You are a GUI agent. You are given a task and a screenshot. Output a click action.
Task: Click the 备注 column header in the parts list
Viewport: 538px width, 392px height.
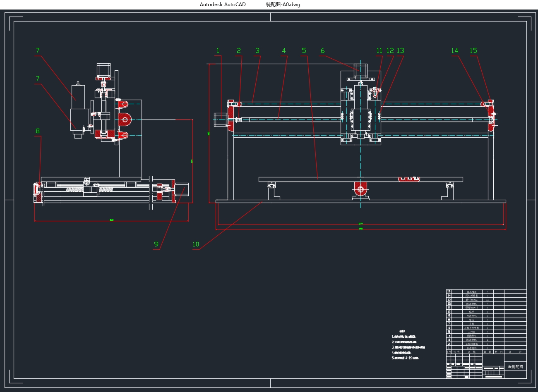515,352
